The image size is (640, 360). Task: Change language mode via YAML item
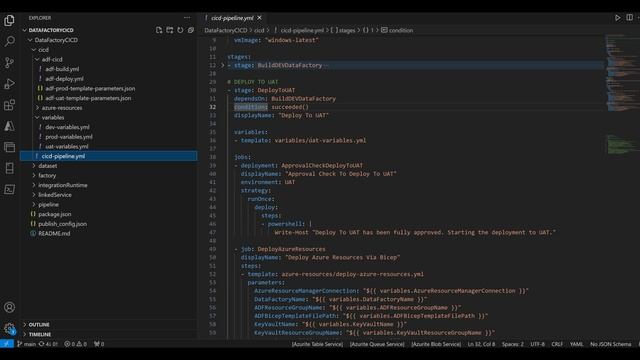point(576,344)
